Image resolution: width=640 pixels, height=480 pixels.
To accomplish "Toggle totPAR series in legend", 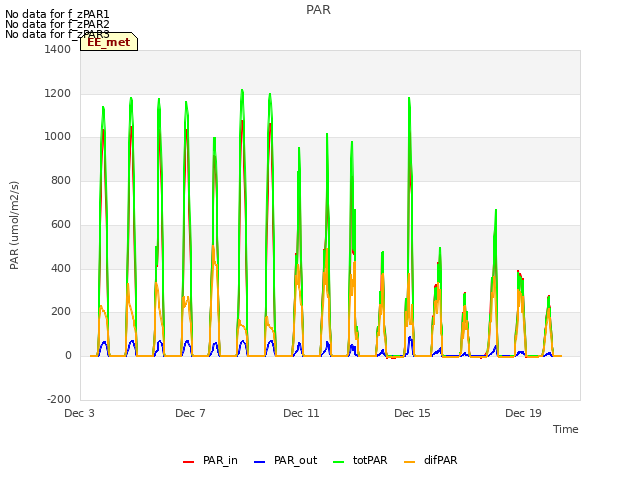I will (360, 460).
